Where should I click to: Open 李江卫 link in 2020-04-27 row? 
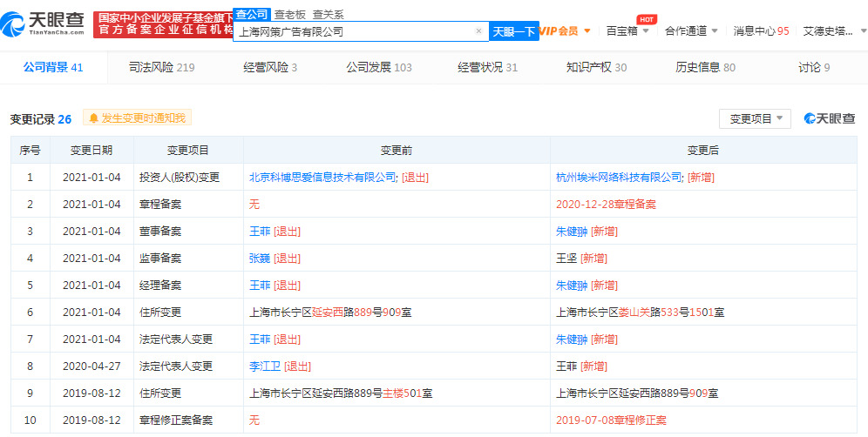[265, 366]
